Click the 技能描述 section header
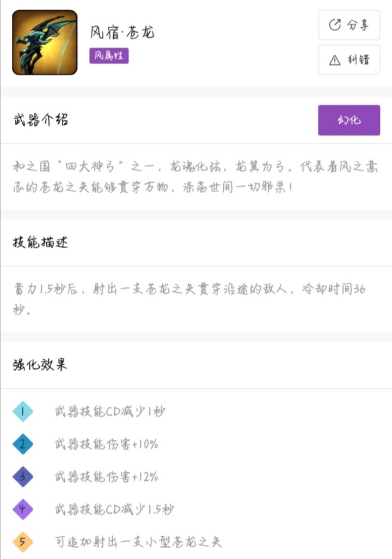The image size is (392, 559). [41, 243]
